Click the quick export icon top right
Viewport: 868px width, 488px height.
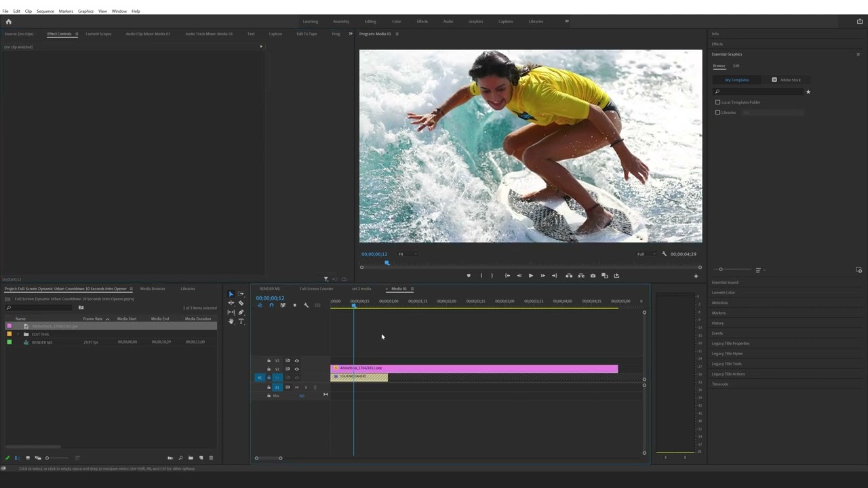point(860,22)
